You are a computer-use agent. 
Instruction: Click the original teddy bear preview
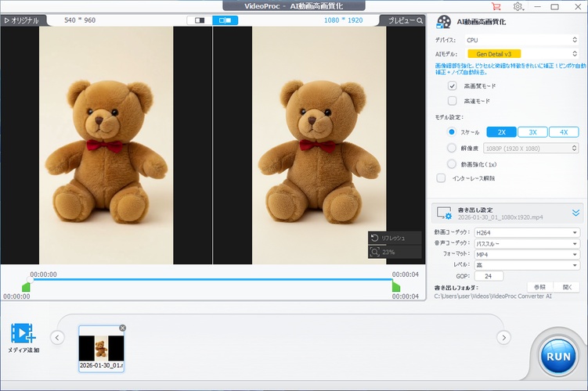[106, 145]
